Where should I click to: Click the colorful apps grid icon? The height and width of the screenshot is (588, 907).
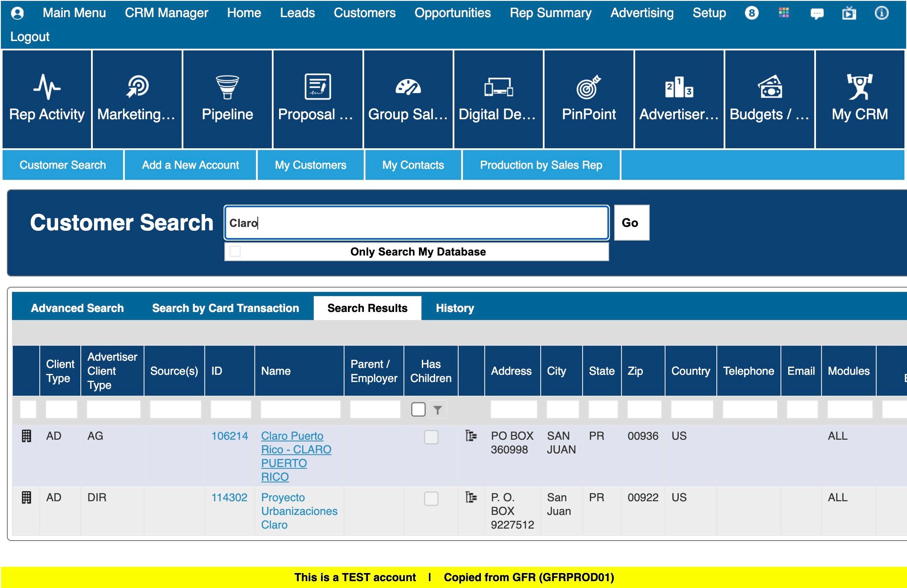click(783, 13)
